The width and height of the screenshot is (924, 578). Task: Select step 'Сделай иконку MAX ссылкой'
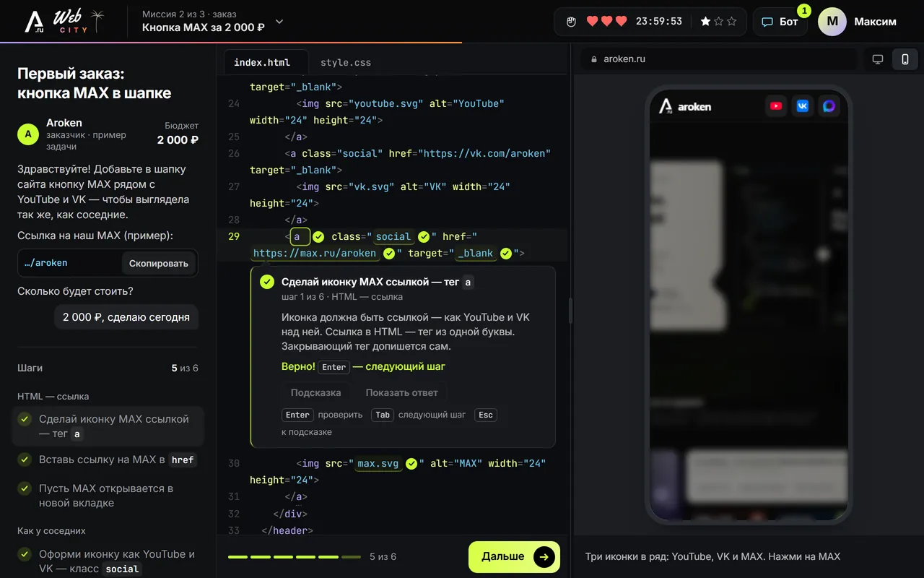coord(108,426)
